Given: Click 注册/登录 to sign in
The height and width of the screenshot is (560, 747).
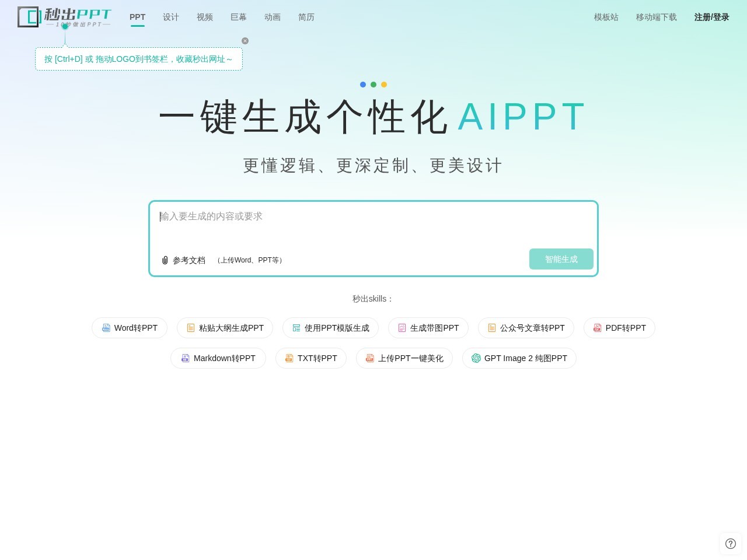Looking at the screenshot, I should 711,17.
